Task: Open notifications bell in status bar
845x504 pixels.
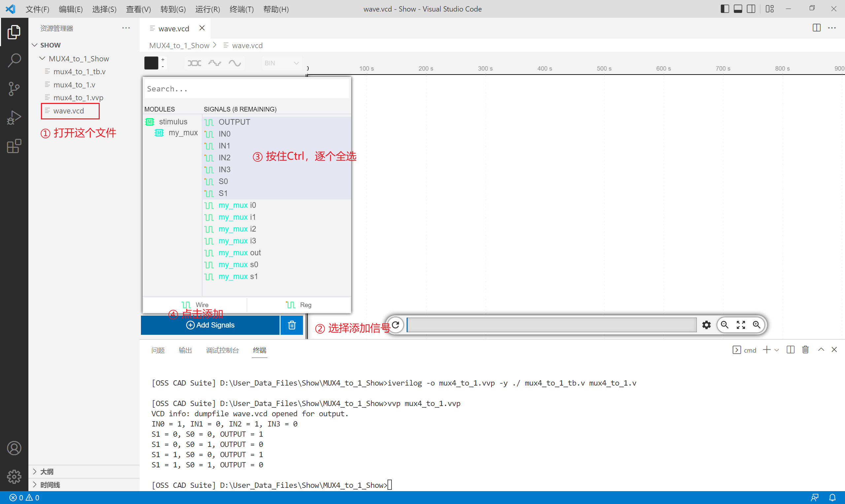Action: [x=832, y=497]
